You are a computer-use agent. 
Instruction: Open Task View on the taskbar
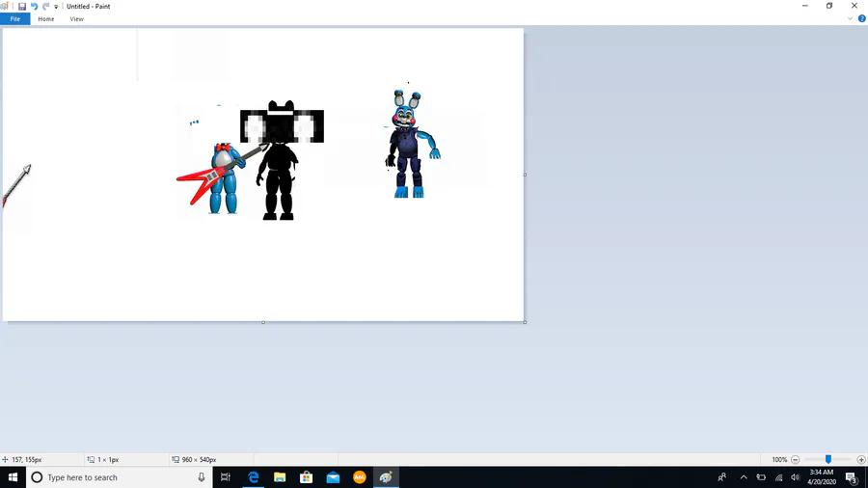click(226, 477)
